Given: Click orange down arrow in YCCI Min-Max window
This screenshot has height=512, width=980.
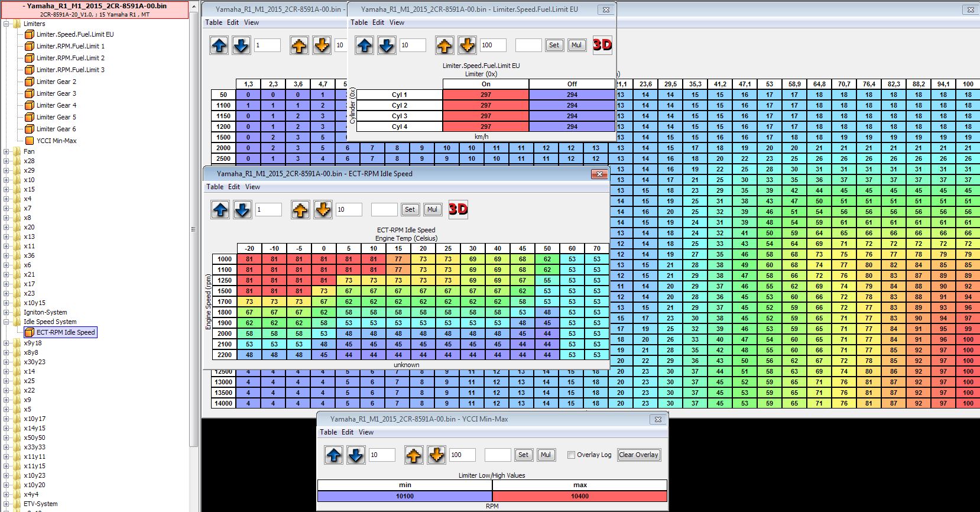Looking at the screenshot, I should coord(436,455).
